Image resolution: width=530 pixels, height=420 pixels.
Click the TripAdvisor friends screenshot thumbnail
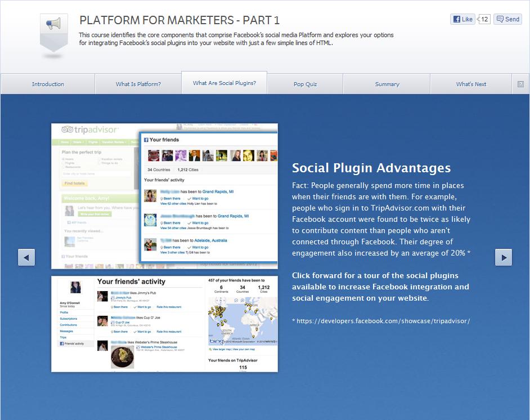165,196
